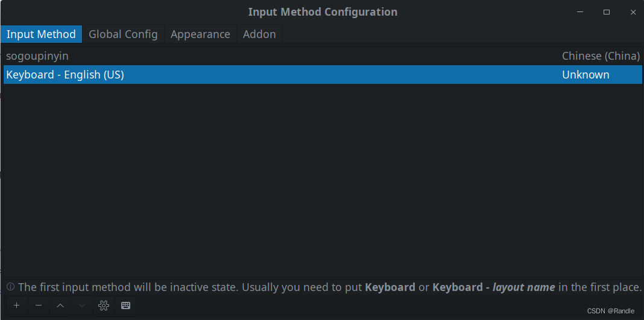Switch to the Input Method tab
The height and width of the screenshot is (320, 644).
point(41,34)
